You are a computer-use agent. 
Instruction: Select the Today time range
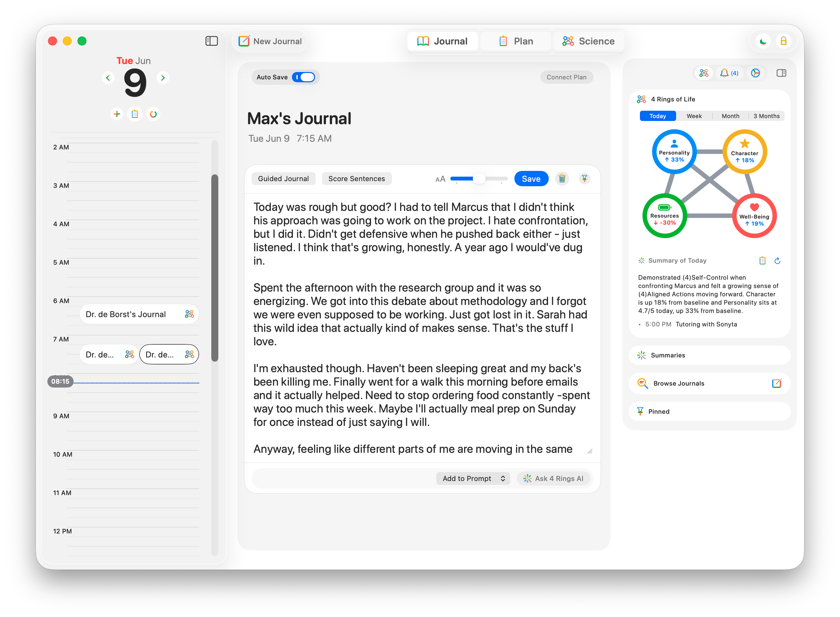coord(657,116)
